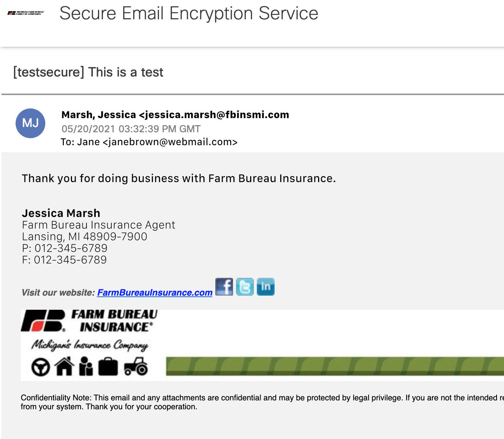This screenshot has height=439, width=504.
Task: Click recipient janebrown@webmail.com in the To line
Action: point(170,142)
